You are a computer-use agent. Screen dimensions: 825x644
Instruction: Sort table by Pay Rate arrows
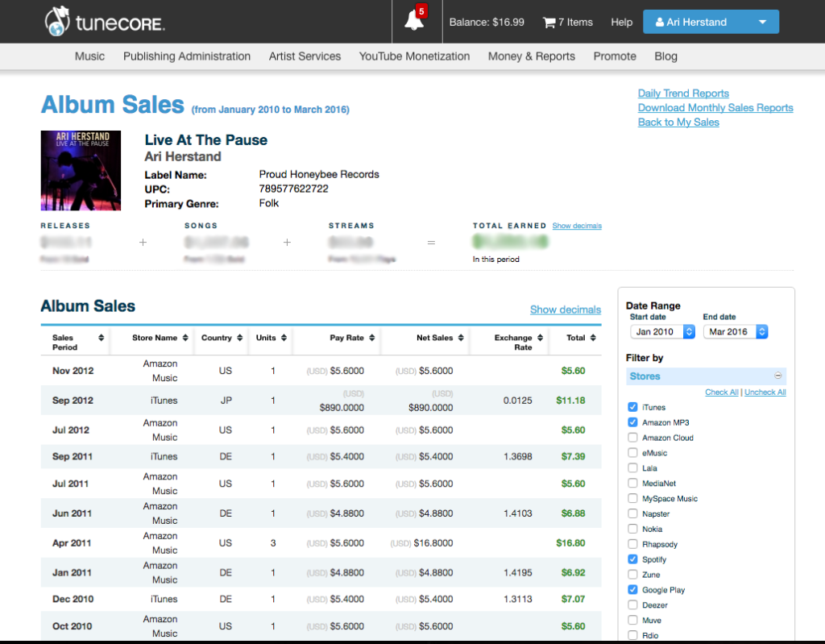[371, 338]
